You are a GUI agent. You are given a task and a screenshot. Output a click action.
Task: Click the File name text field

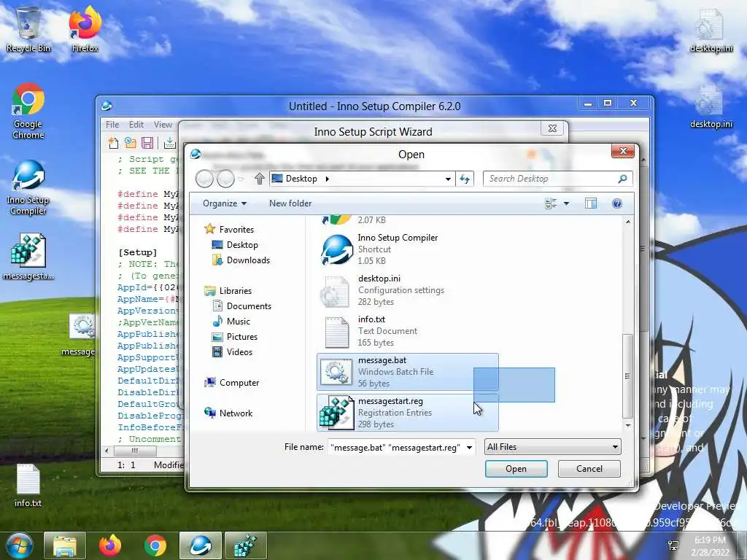(396, 447)
